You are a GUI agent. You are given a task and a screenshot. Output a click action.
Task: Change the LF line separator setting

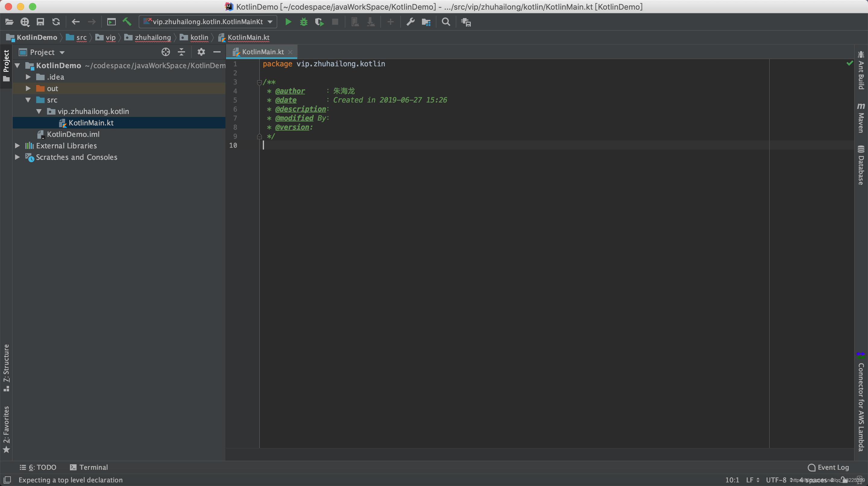pyautogui.click(x=753, y=480)
